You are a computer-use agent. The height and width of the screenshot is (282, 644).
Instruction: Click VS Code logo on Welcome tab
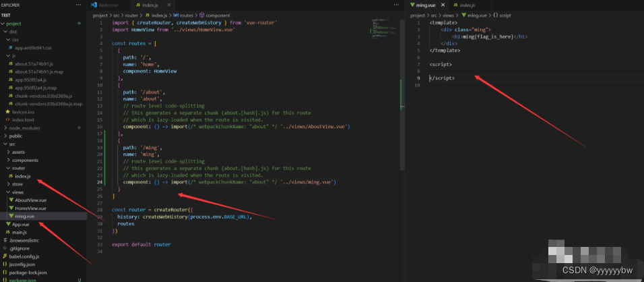(94, 5)
